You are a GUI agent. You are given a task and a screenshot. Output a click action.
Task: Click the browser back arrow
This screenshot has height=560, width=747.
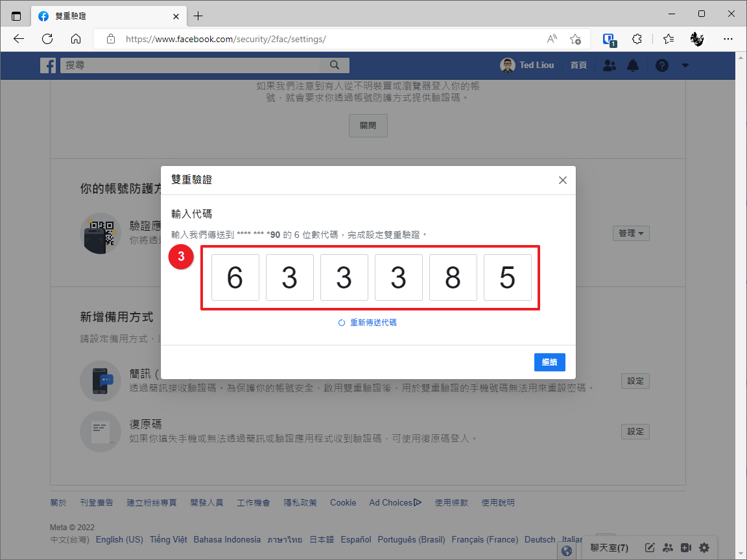tap(19, 39)
